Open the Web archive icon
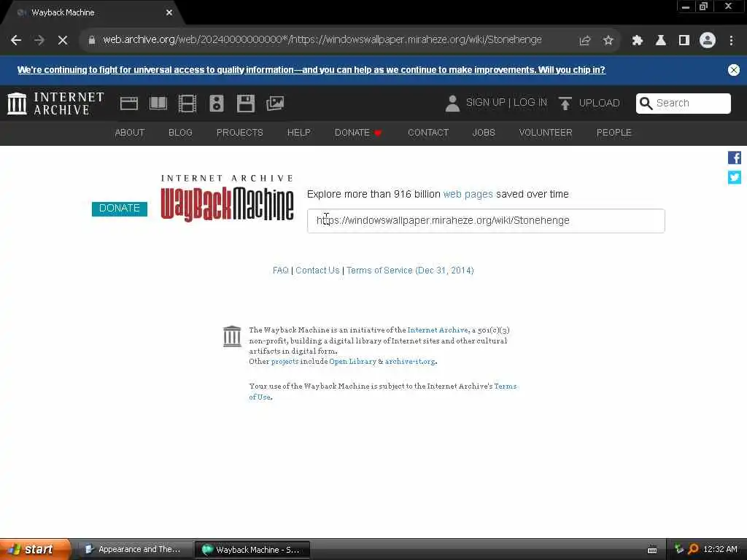This screenshot has height=560, width=747. 128,104
